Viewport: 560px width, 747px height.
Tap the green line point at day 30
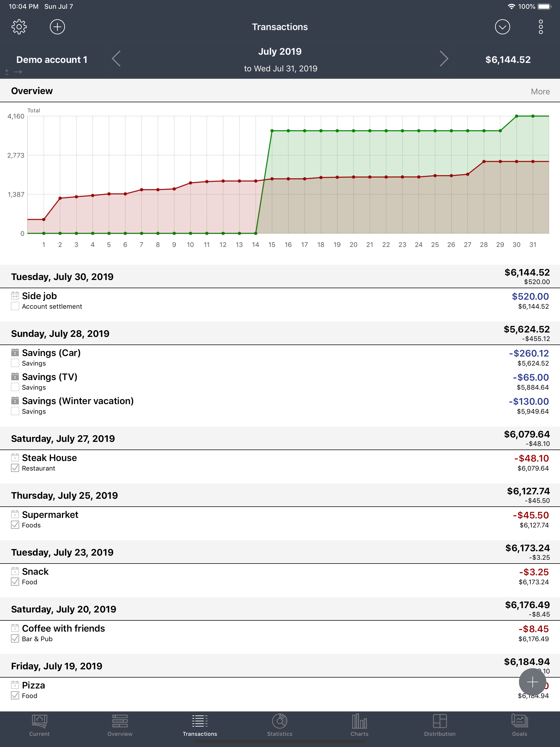pyautogui.click(x=517, y=116)
